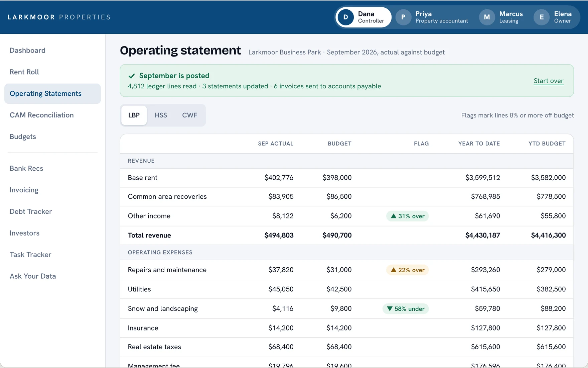Go to Invoicing section
Viewport: 588px width, 368px height.
pos(24,190)
